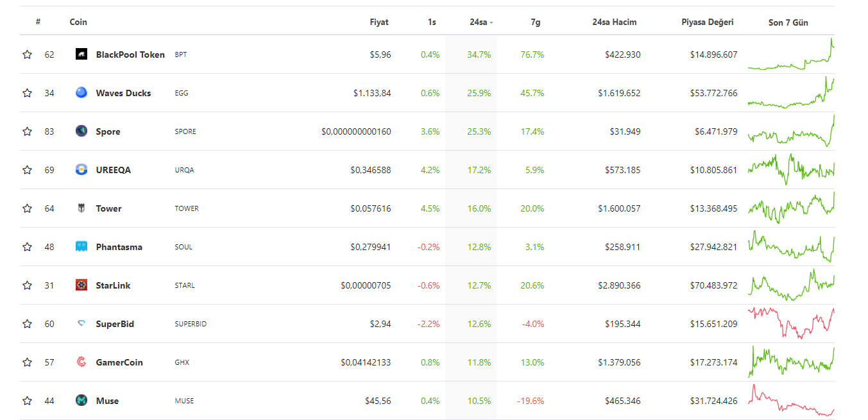Click the Waves Ducks price $1.133,84
Image resolution: width=868 pixels, height=420 pixels.
(x=372, y=93)
